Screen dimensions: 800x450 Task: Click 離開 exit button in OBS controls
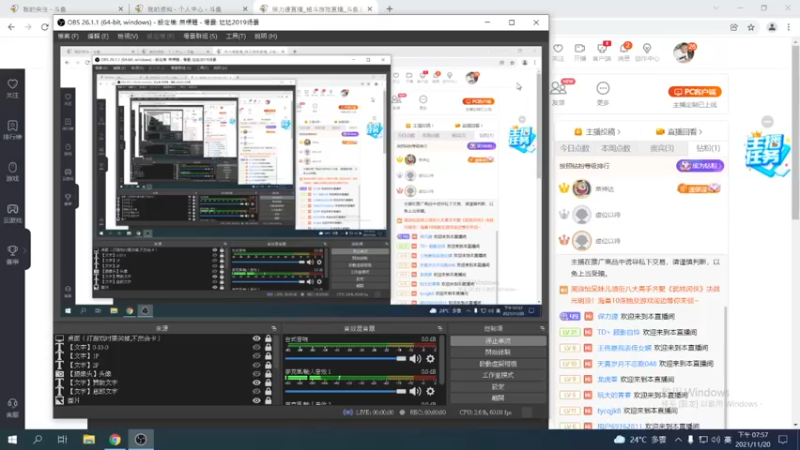498,398
